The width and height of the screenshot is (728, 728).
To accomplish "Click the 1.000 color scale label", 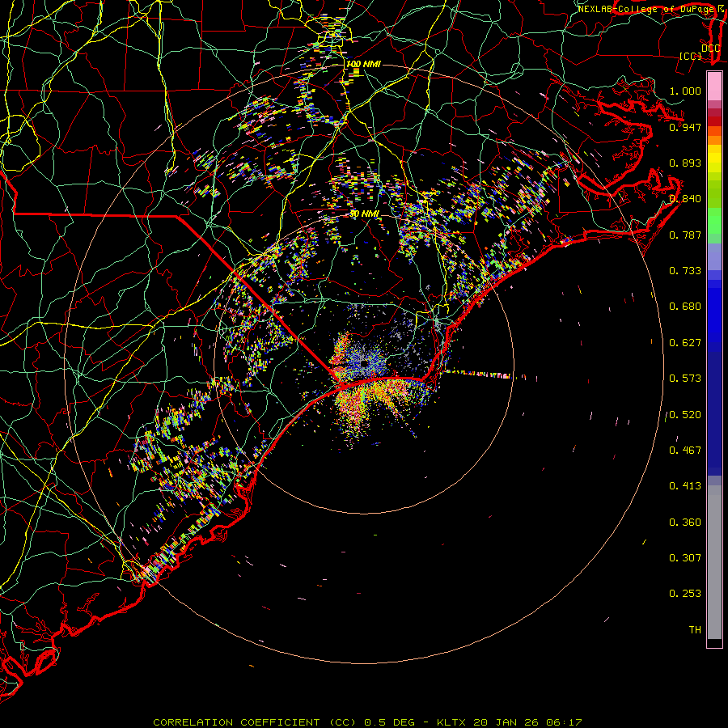I will click(685, 91).
